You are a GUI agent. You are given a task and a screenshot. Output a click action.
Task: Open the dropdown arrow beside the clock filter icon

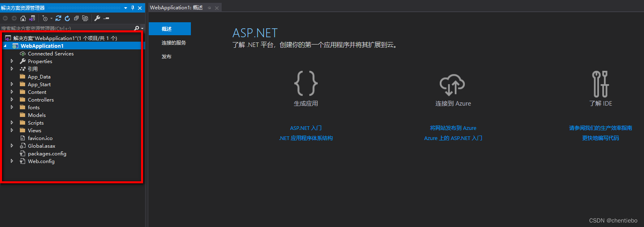(x=51, y=19)
